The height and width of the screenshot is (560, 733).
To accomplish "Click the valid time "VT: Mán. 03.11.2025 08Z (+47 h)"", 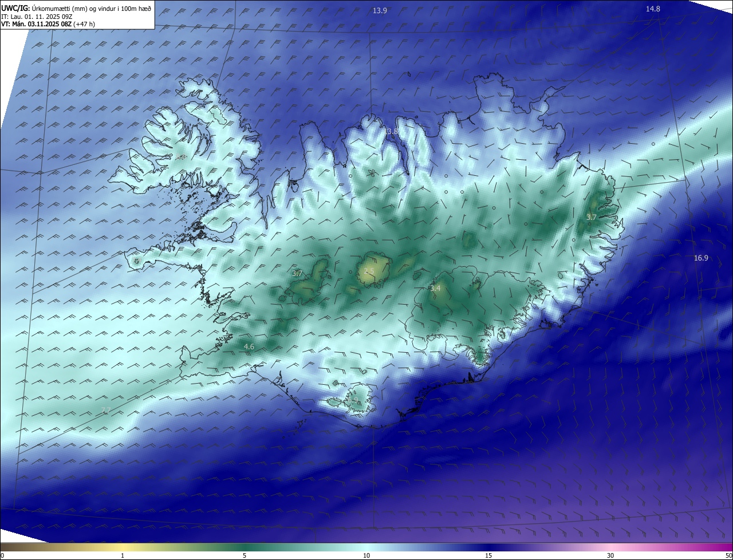I will [48, 24].
